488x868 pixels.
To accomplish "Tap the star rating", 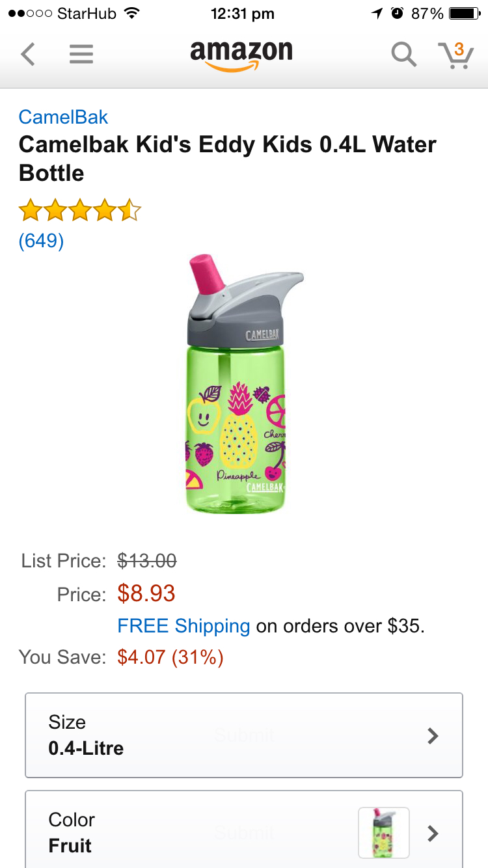I will tap(79, 211).
